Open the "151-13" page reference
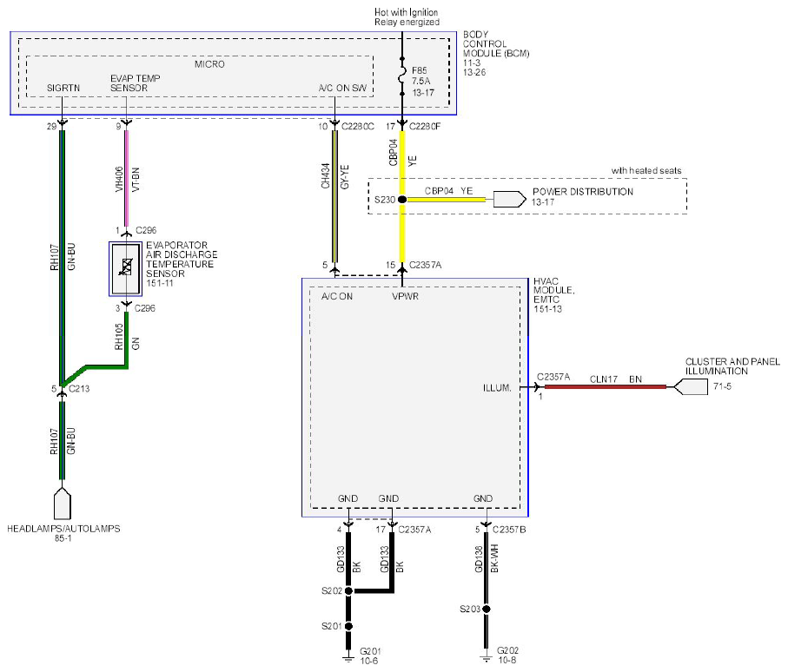The height and width of the screenshot is (672, 788). click(548, 309)
